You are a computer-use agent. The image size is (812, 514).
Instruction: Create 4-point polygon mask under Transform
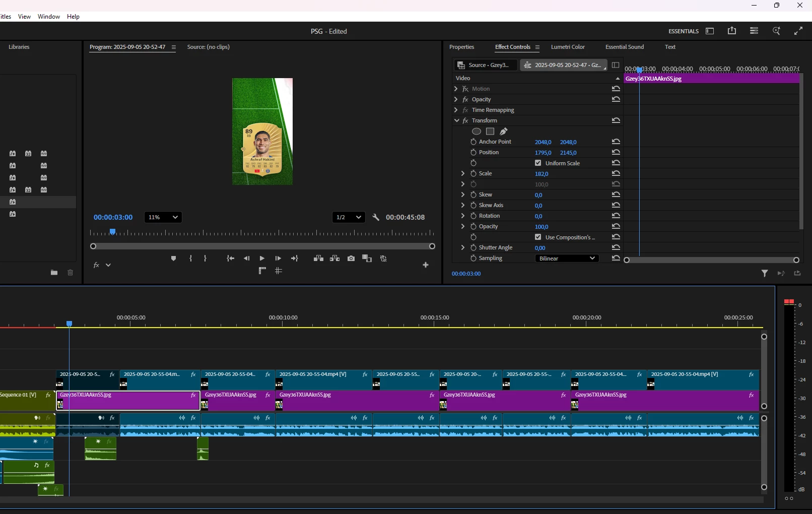tap(490, 131)
